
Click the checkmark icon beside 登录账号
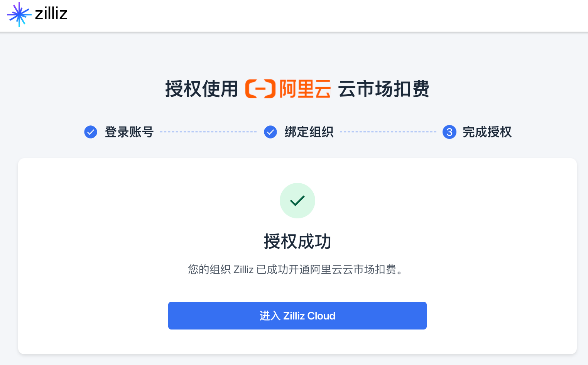pyautogui.click(x=91, y=132)
